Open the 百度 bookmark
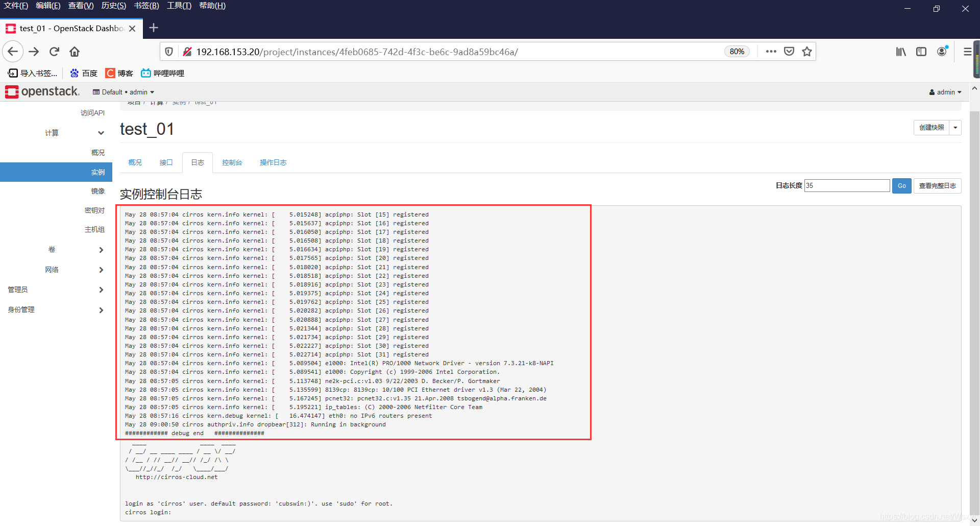Image resolution: width=980 pixels, height=526 pixels. [x=84, y=73]
